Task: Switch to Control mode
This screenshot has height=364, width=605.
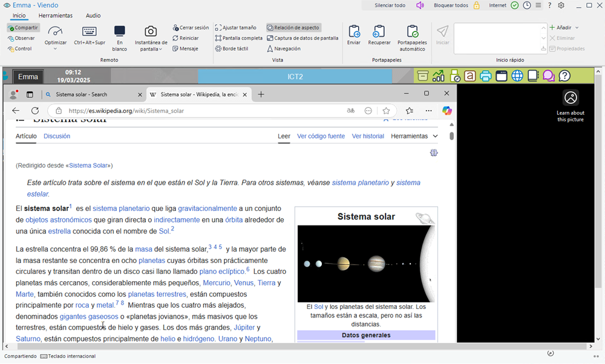Action: (x=20, y=48)
